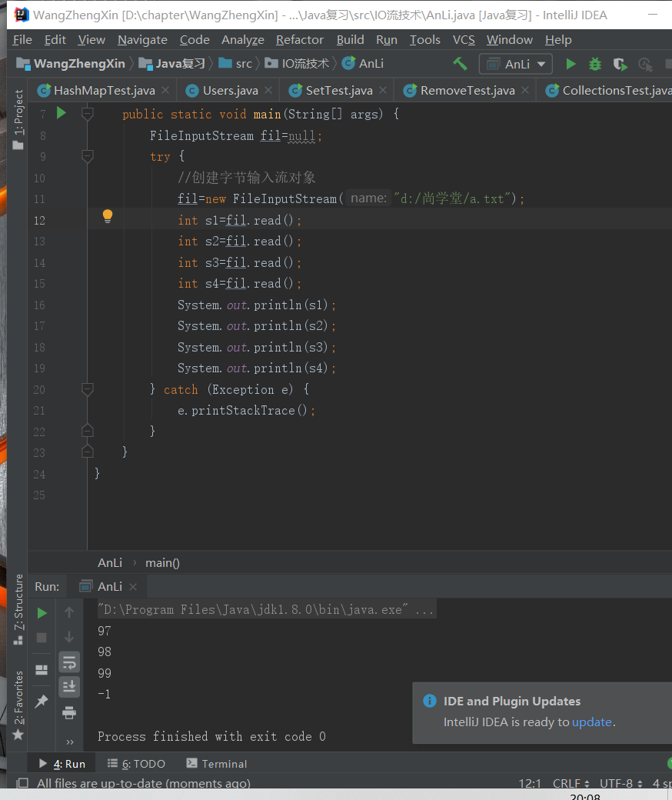Click the Project folder icon on left stripe
Image resolution: width=672 pixels, height=800 pixels.
[18, 145]
